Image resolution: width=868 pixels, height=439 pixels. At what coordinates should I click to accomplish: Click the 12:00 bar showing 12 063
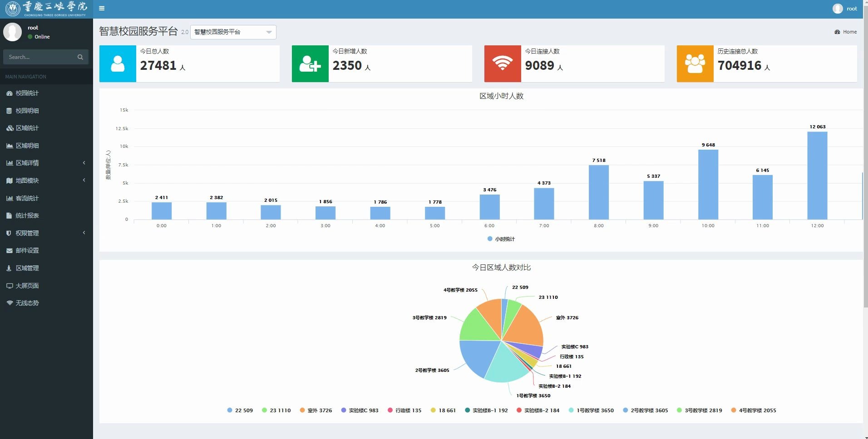(817, 176)
